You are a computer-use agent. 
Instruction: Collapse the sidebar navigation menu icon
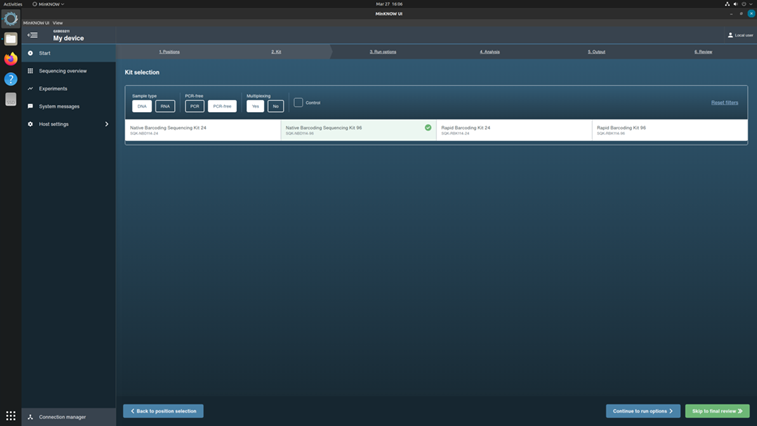(32, 35)
